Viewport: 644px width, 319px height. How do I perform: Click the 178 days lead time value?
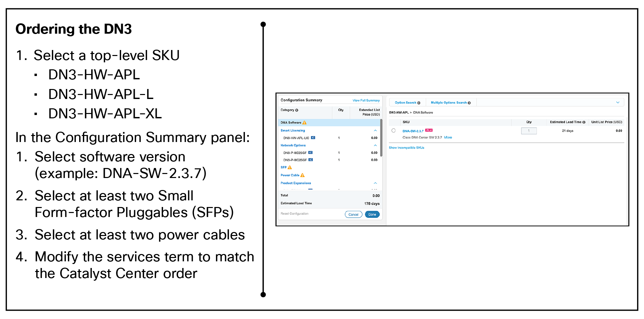[x=372, y=204]
